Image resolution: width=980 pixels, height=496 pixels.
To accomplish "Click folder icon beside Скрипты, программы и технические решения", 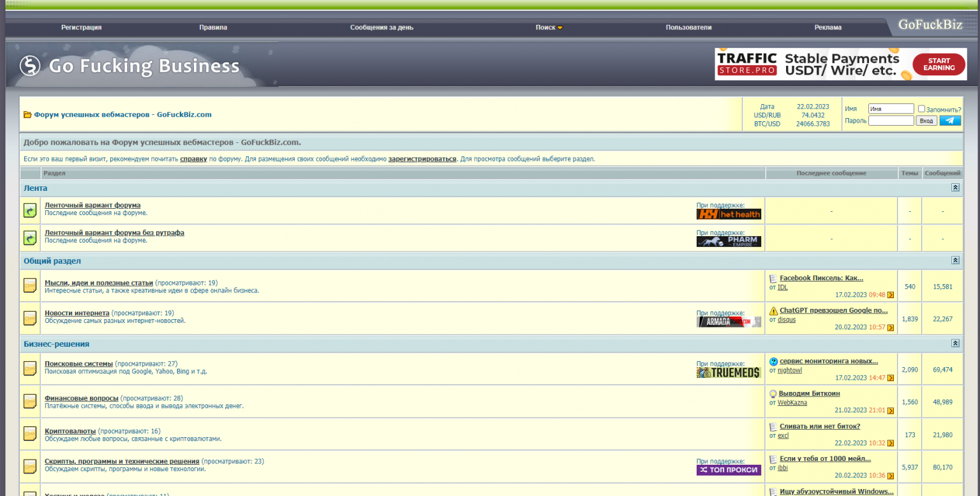I will tap(30, 467).
